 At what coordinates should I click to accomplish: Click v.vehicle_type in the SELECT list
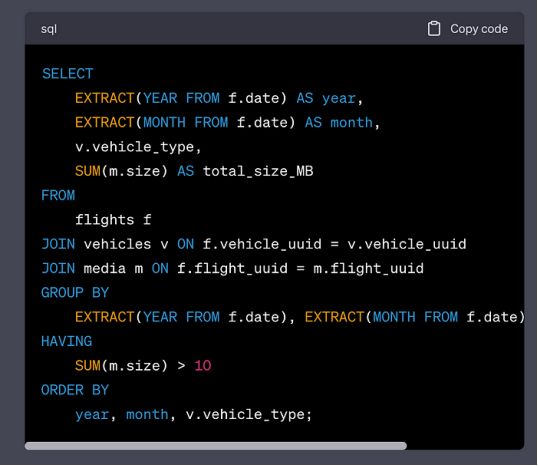coord(138,147)
